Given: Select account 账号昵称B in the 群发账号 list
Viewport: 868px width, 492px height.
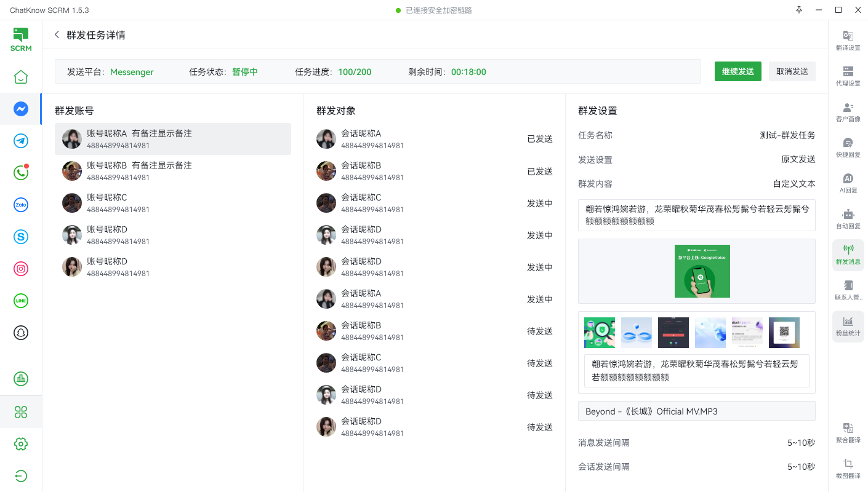Looking at the screenshot, I should point(172,171).
